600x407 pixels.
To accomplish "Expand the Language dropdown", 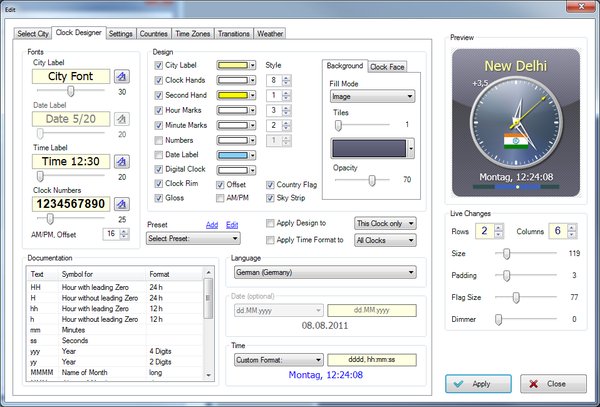I will coord(322,270).
